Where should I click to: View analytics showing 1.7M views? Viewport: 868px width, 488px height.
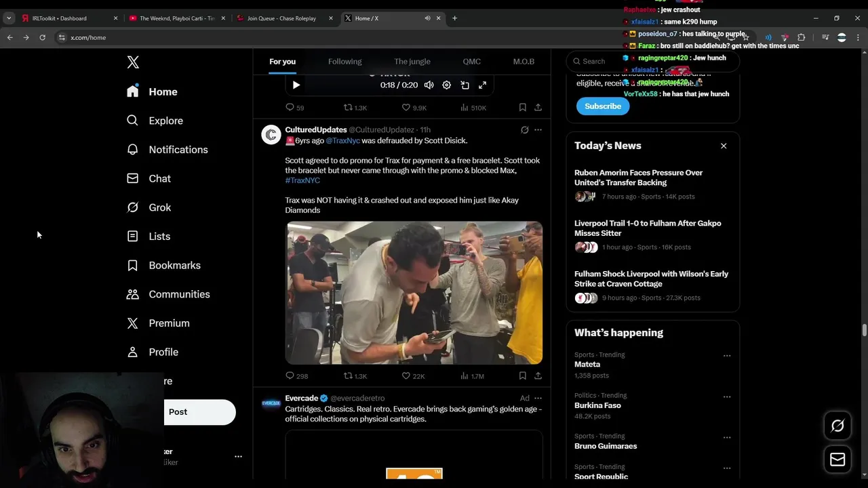click(472, 375)
